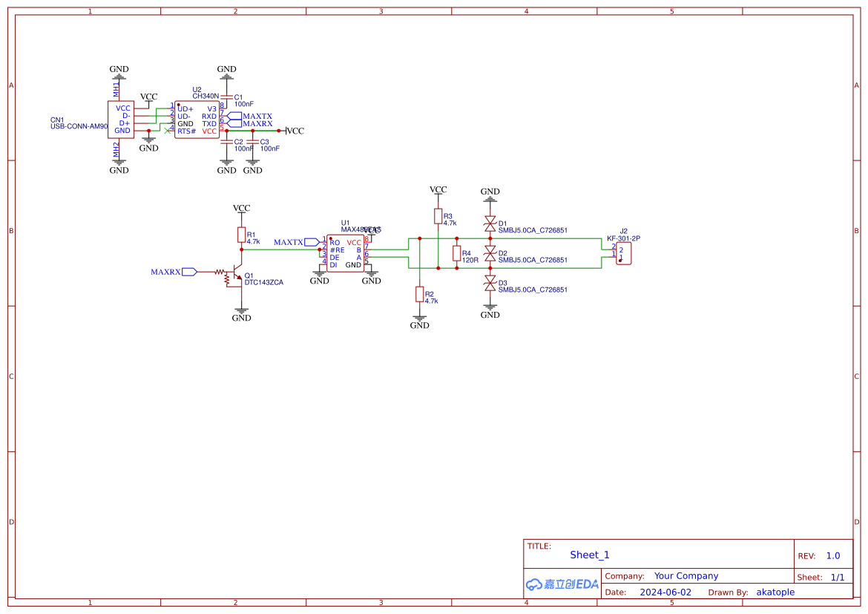Click the D1 TVS diode symbol
Screen dimensions: 868x614
490,224
